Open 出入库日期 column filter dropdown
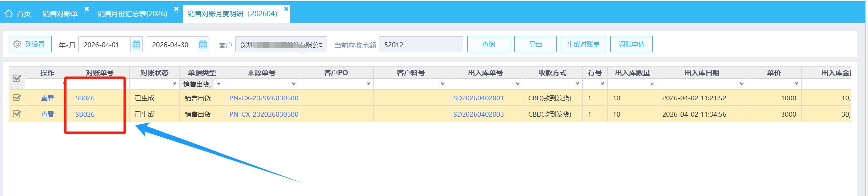 (x=742, y=84)
